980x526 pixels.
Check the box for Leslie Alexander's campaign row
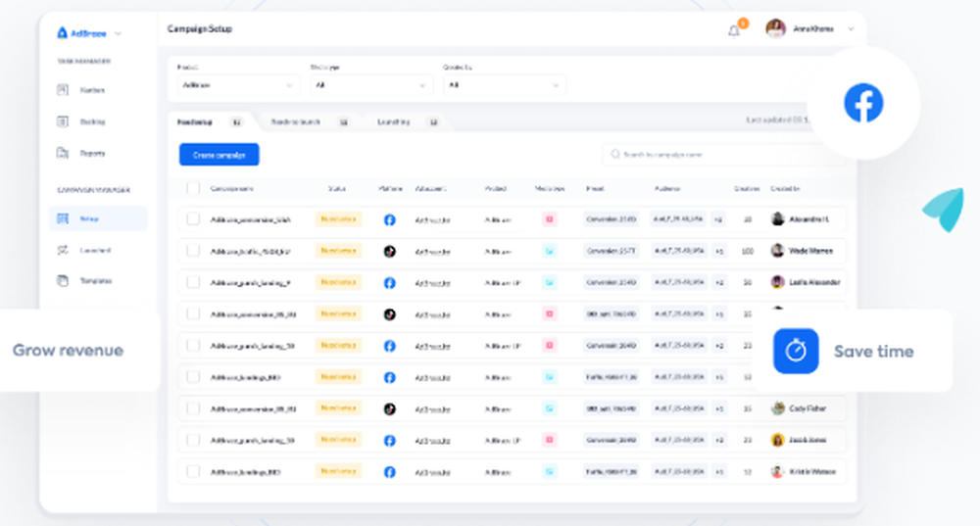193,282
